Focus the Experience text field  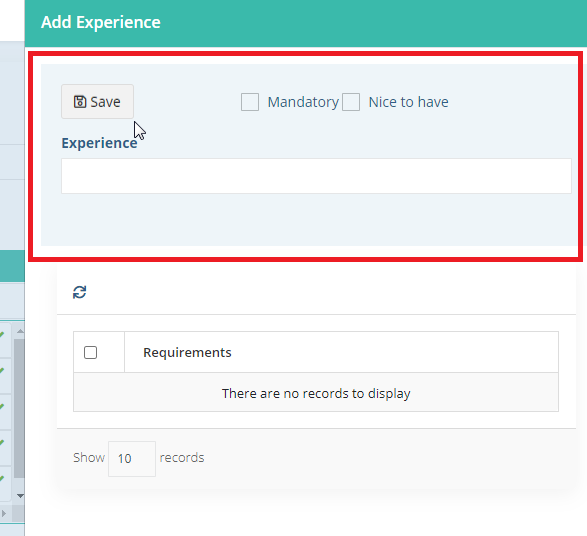(x=316, y=176)
